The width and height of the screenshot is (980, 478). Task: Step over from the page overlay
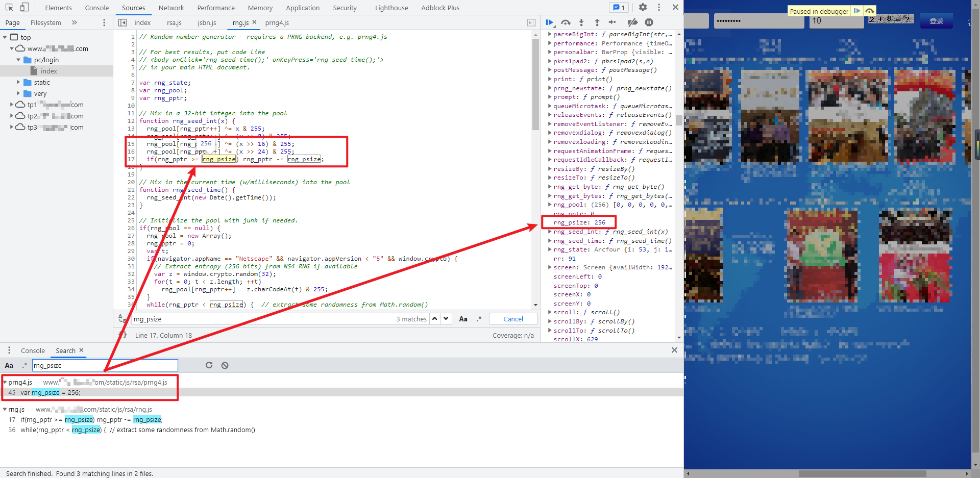pyautogui.click(x=869, y=11)
